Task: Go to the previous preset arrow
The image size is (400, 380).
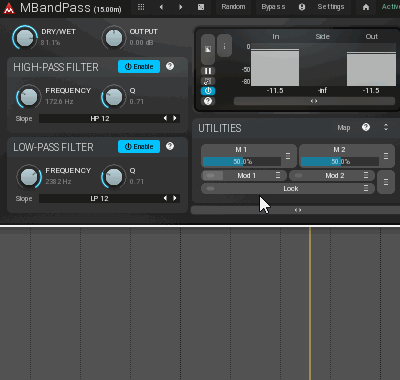Action: pos(161,7)
